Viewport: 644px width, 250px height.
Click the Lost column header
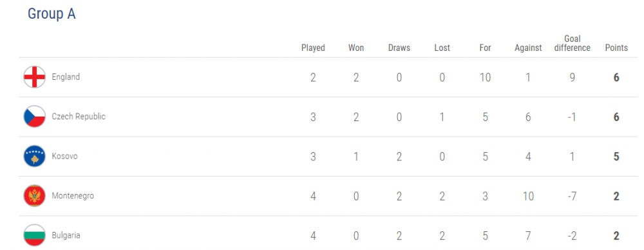tap(442, 48)
